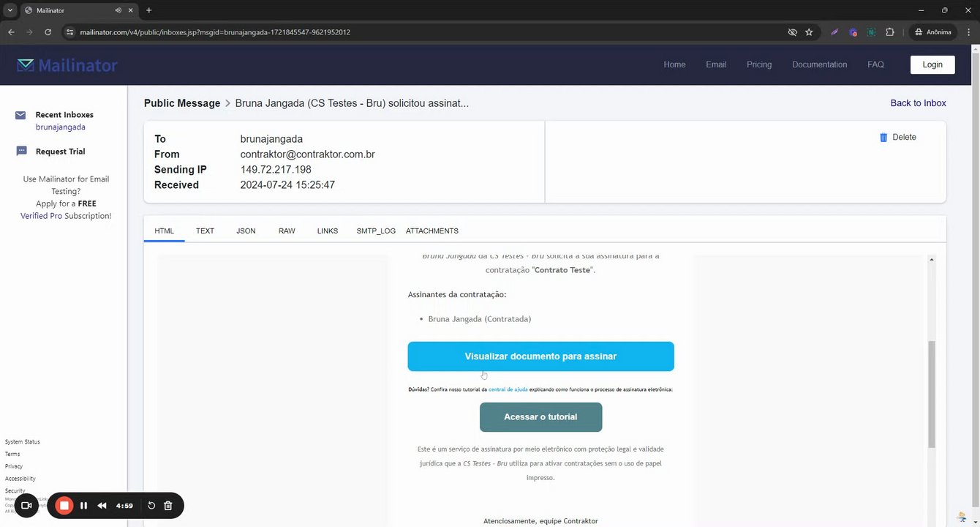
Task: Click Back to Inbox link
Action: (918, 103)
